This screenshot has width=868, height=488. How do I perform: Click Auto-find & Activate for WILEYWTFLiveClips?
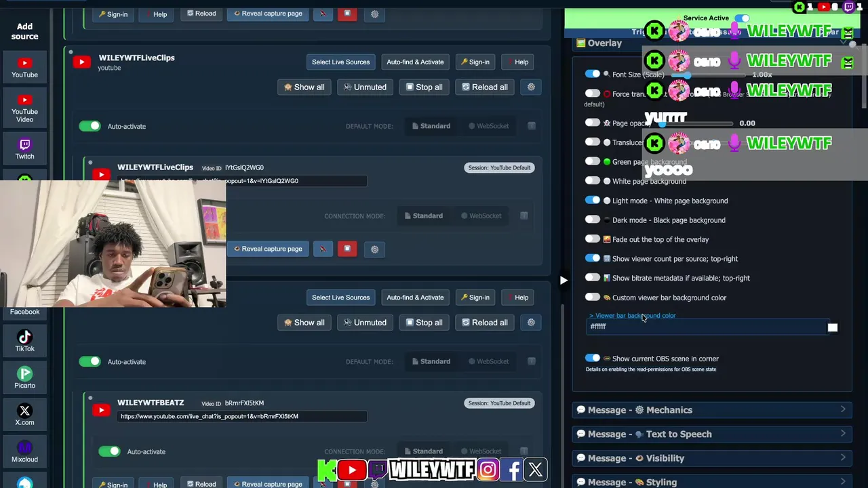[415, 62]
